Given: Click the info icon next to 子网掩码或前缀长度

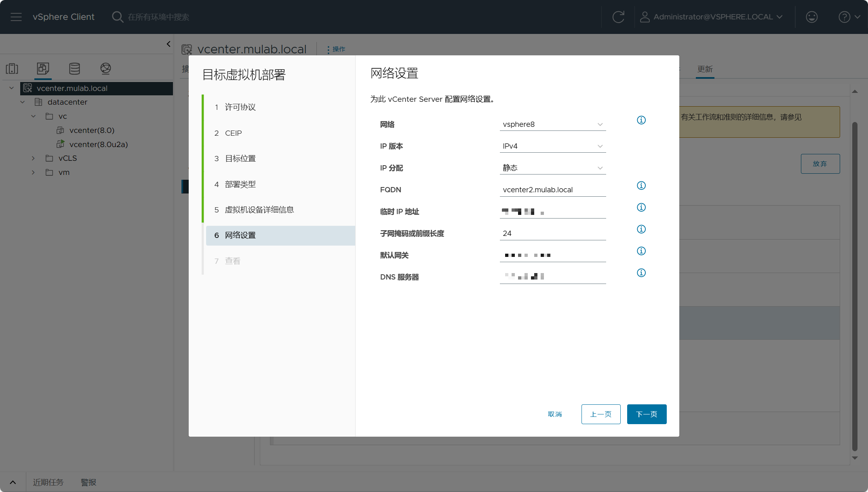Looking at the screenshot, I should point(641,229).
